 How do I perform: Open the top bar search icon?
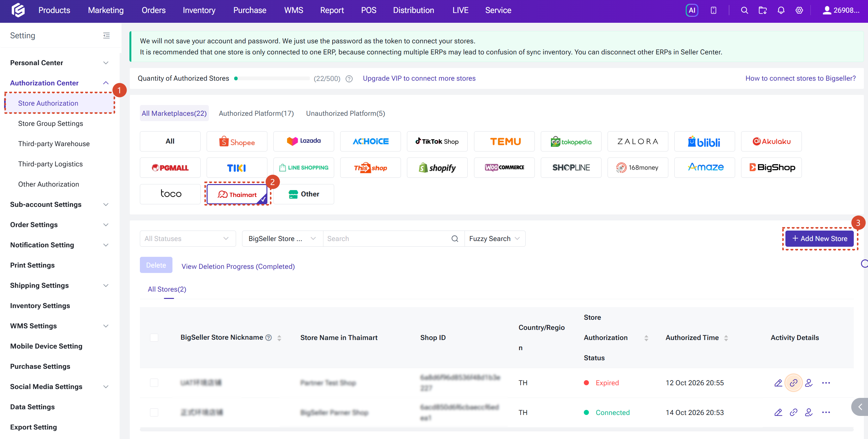pos(744,10)
